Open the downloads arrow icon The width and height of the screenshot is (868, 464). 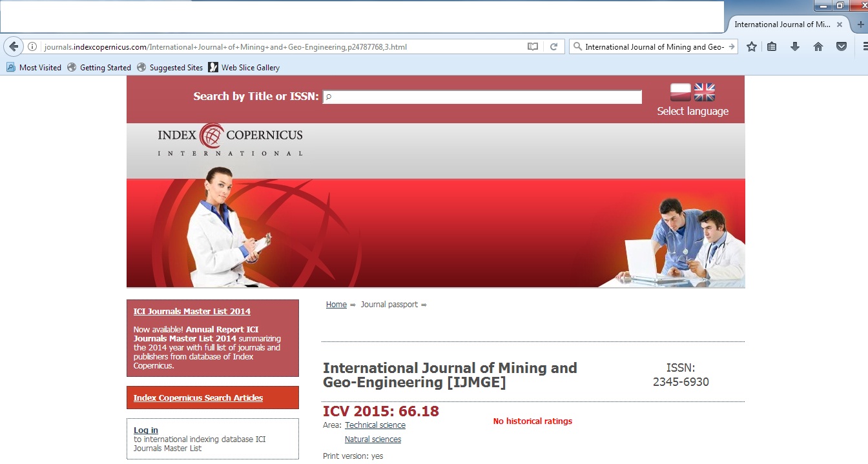(795, 46)
